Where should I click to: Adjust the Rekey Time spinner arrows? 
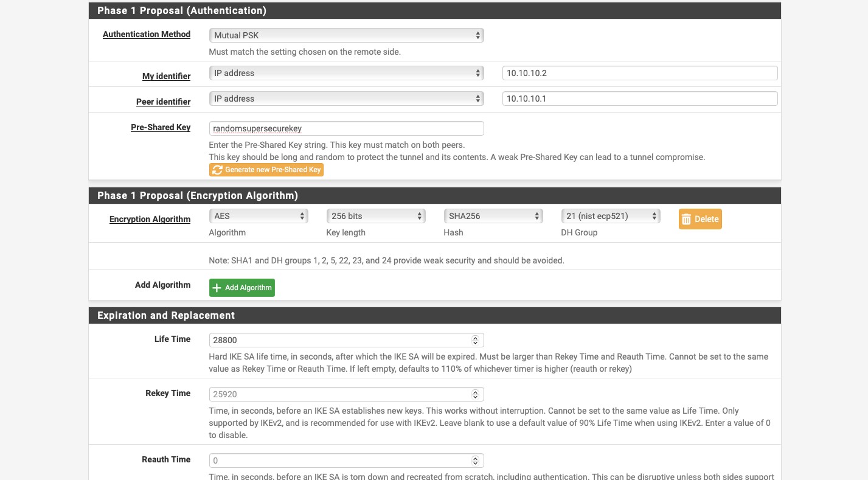point(476,394)
